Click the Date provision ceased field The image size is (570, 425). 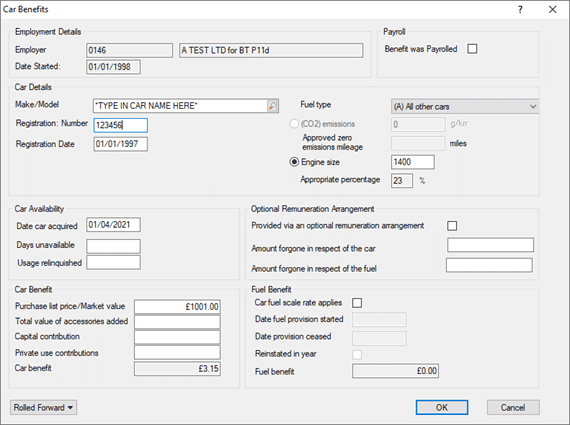click(379, 338)
